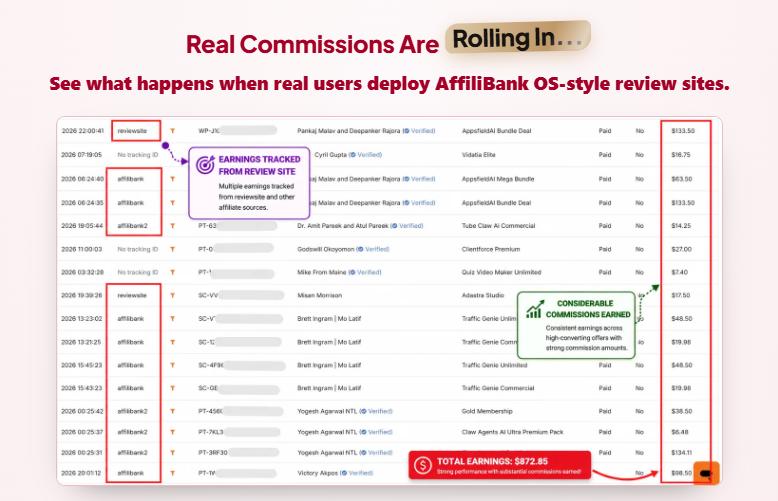The width and height of the screenshot is (778, 501).
Task: Click the amount $27.00
Action: point(681,250)
